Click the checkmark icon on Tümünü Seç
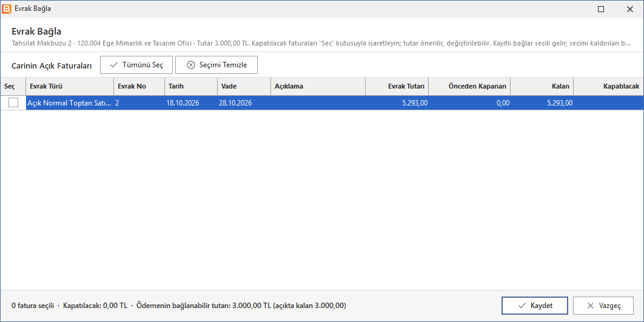This screenshot has height=322, width=644. click(x=114, y=65)
